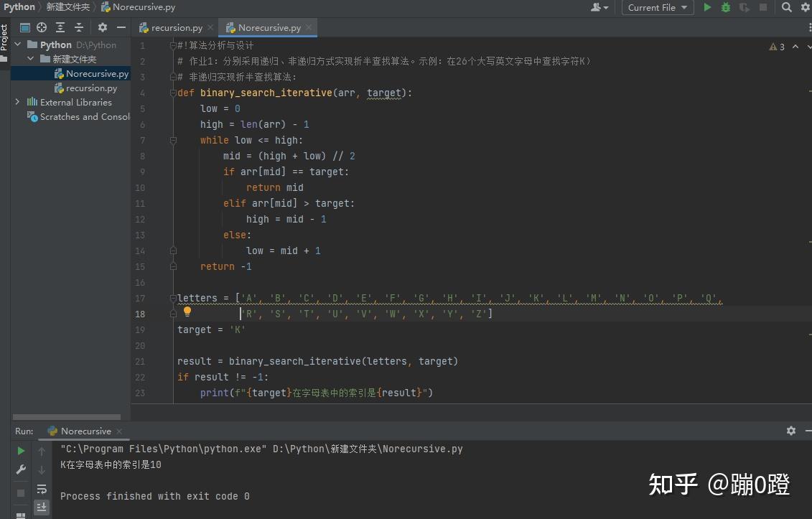Screen dimensions: 812x519
Task: Collapse the while loop code fold arrow
Action: click(x=173, y=140)
